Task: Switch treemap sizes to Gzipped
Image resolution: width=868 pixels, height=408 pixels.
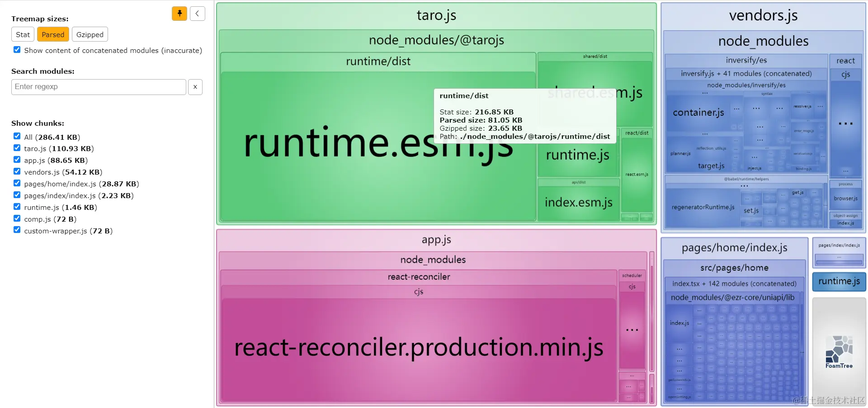Action: [x=90, y=34]
